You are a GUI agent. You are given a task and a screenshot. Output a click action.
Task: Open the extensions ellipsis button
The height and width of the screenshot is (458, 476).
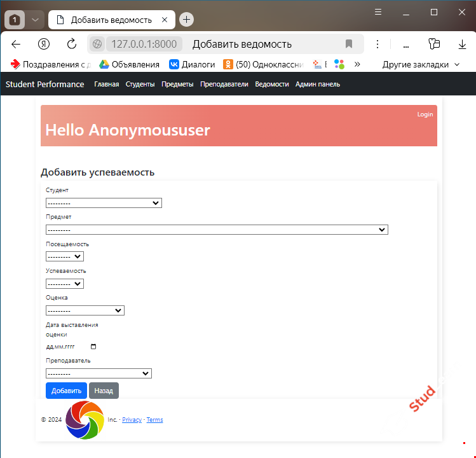(406, 46)
